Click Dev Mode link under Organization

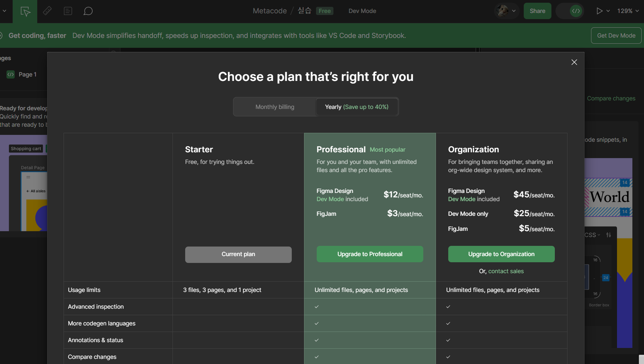(x=462, y=199)
